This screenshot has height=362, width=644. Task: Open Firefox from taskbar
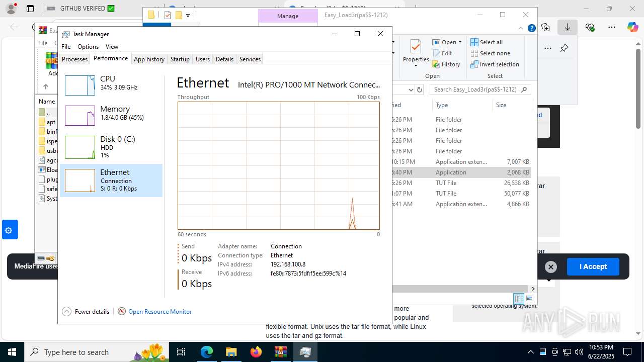pos(256,352)
